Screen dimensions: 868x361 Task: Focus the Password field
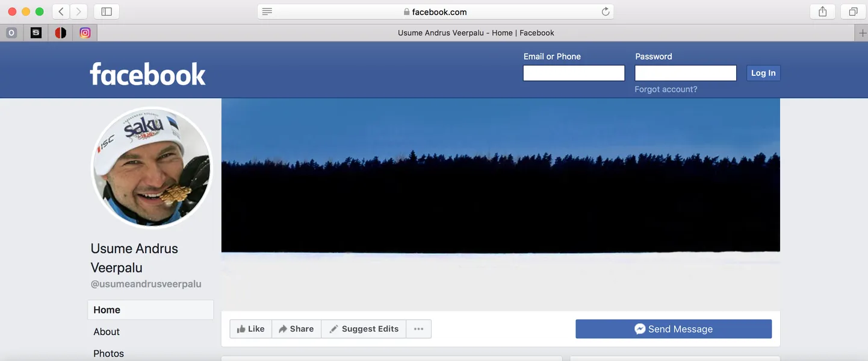click(686, 73)
